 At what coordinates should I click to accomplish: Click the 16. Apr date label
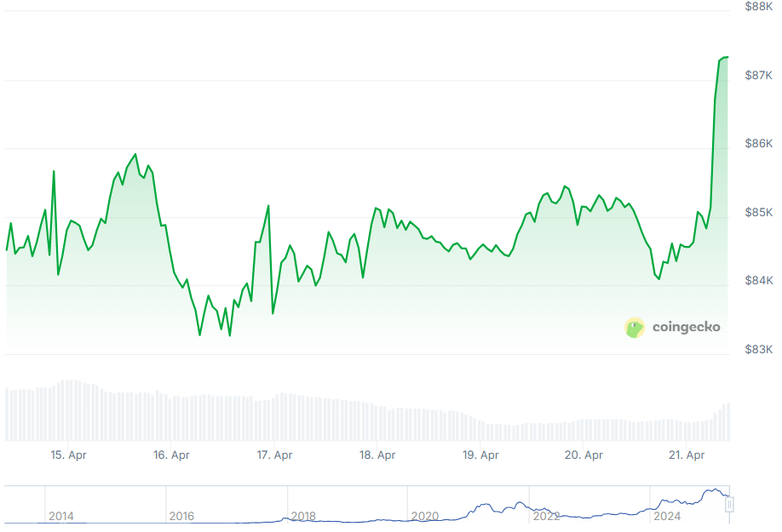coord(171,455)
